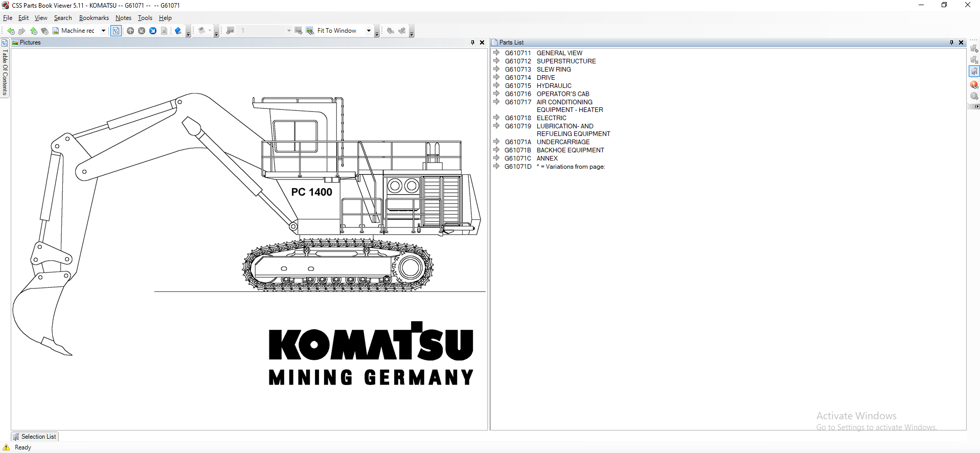Viewport: 980px width, 453px height.
Task: Select the OPERATOR'S CAB entry
Action: click(x=563, y=94)
